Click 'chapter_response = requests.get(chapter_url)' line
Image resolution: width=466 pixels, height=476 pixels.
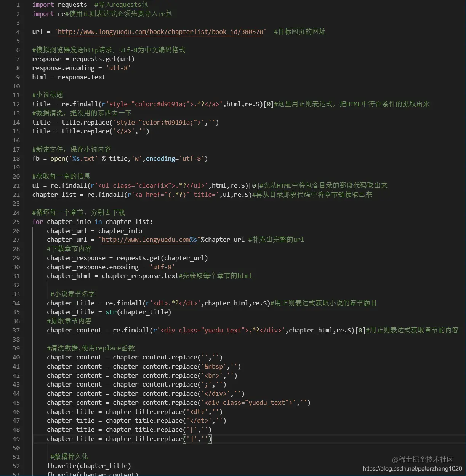tap(127, 258)
